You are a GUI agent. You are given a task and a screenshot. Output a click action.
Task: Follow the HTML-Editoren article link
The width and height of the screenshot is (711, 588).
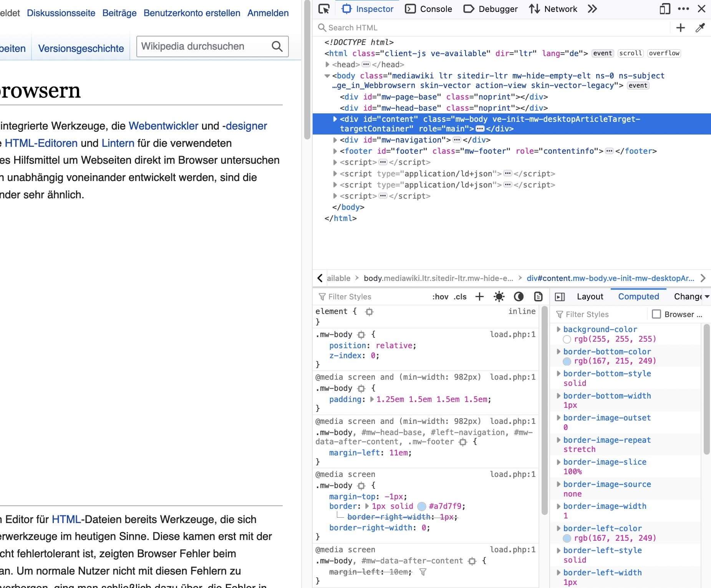point(41,143)
